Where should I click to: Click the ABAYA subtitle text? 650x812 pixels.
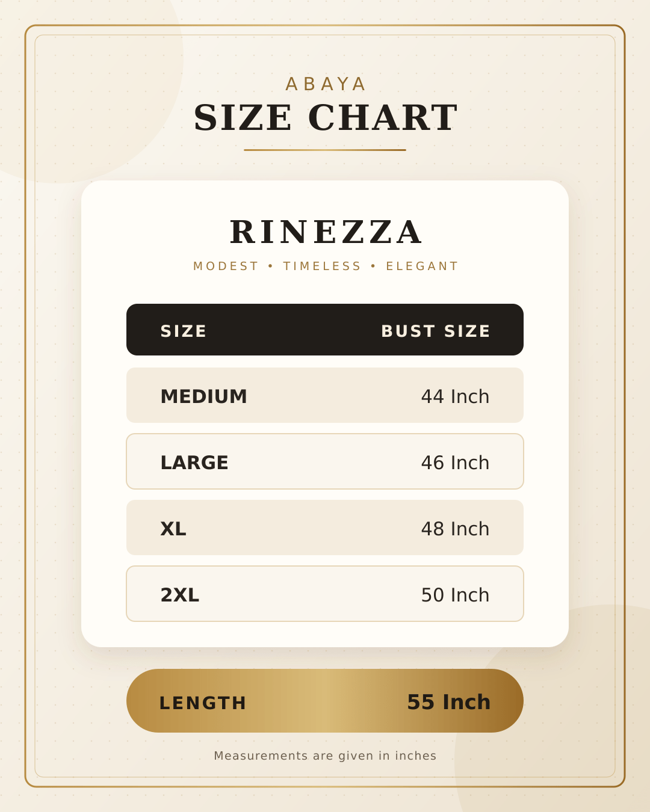point(326,84)
